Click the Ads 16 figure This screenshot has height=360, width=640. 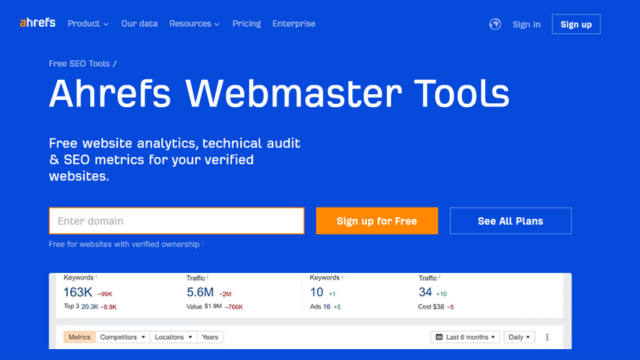click(x=320, y=307)
